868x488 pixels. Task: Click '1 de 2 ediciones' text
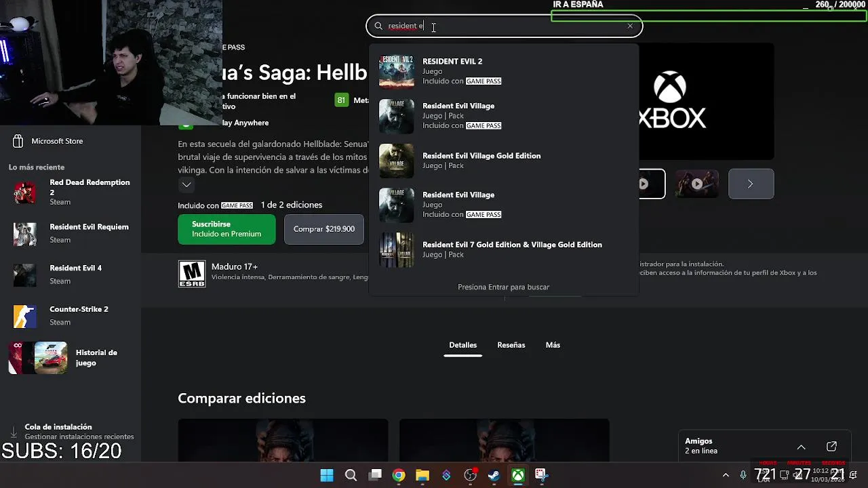292,205
